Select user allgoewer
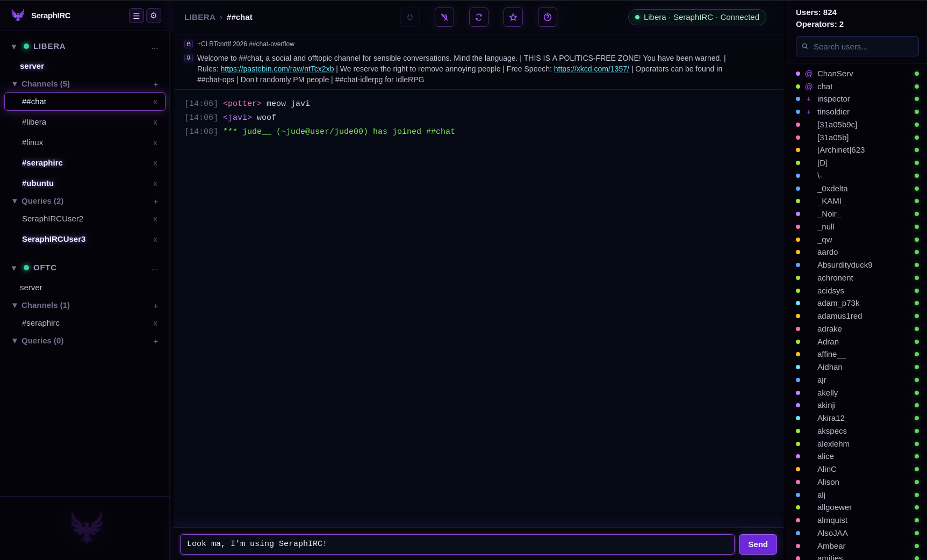927x560 pixels. pyautogui.click(x=857, y=507)
